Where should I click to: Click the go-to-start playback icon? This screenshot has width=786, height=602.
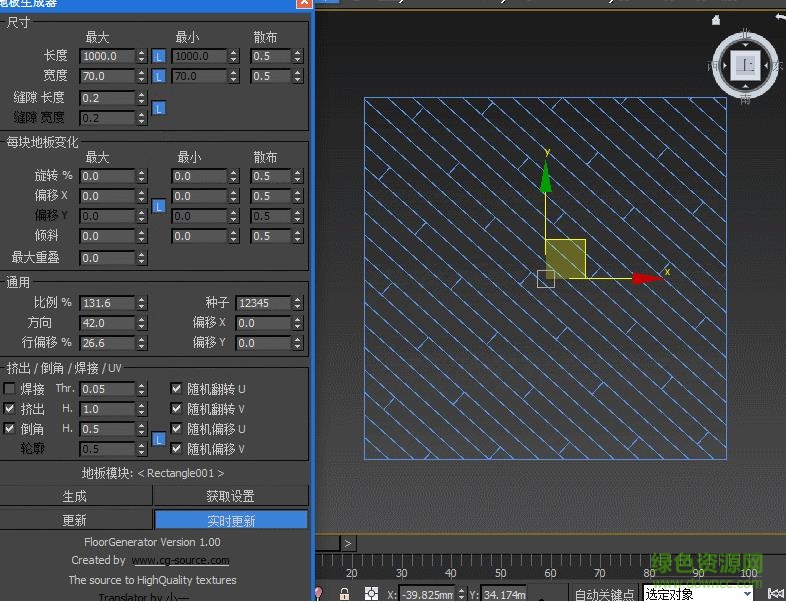(x=775, y=594)
